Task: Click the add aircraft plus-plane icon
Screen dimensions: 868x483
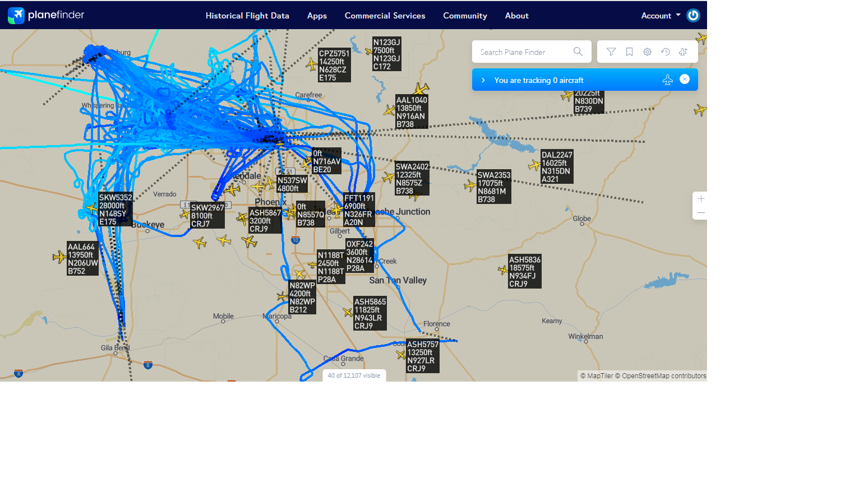Action: (x=683, y=52)
